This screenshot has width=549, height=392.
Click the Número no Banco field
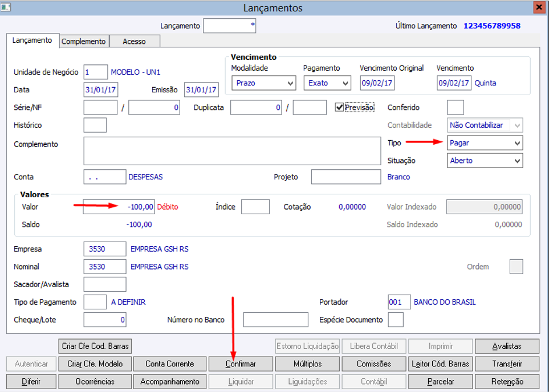point(276,320)
